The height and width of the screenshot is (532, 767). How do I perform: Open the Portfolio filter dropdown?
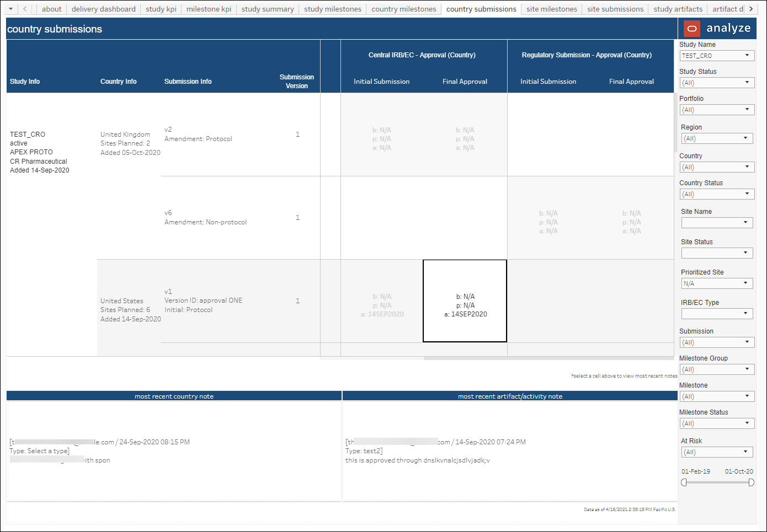tap(717, 110)
